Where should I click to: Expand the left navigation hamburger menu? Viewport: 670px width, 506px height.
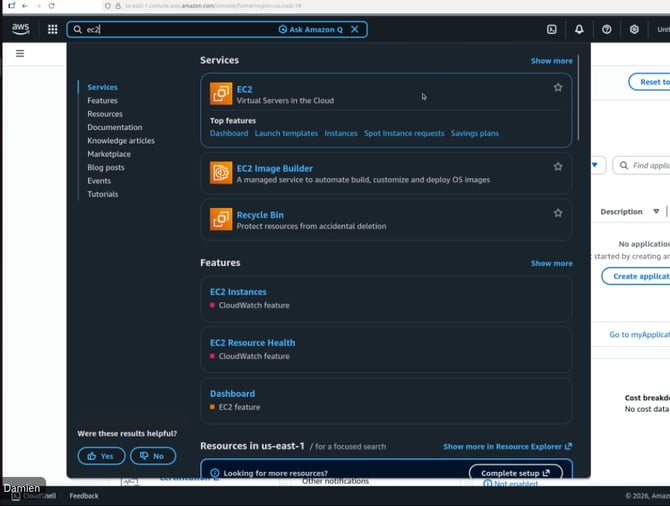19,53
